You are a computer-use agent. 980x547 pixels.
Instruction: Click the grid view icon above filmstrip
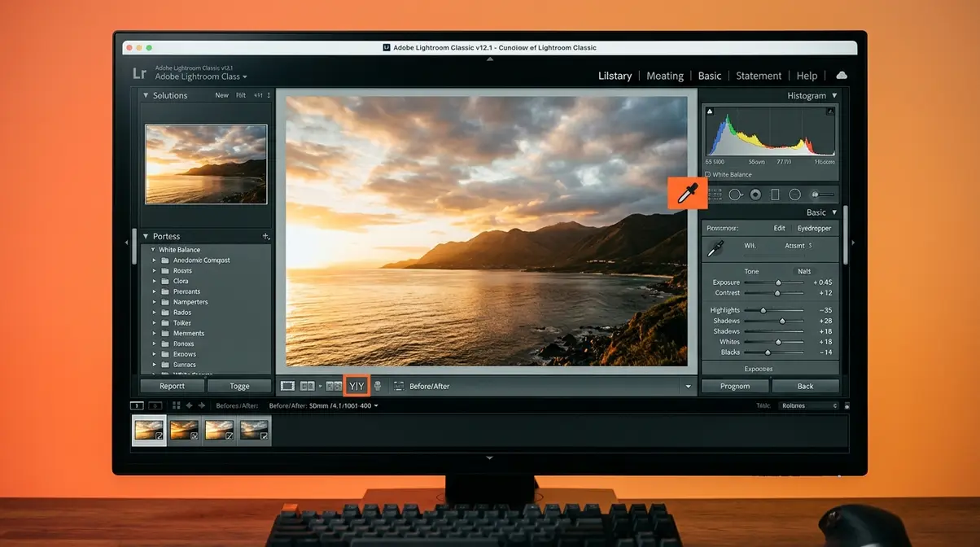pos(177,405)
